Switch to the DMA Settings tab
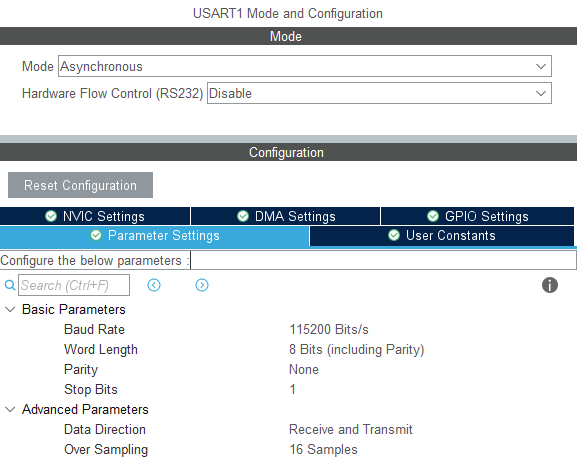The image size is (577, 467). coord(286,216)
